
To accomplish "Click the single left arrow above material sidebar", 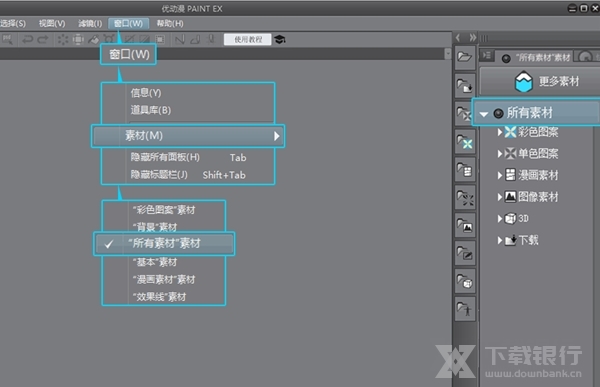I will 458,38.
